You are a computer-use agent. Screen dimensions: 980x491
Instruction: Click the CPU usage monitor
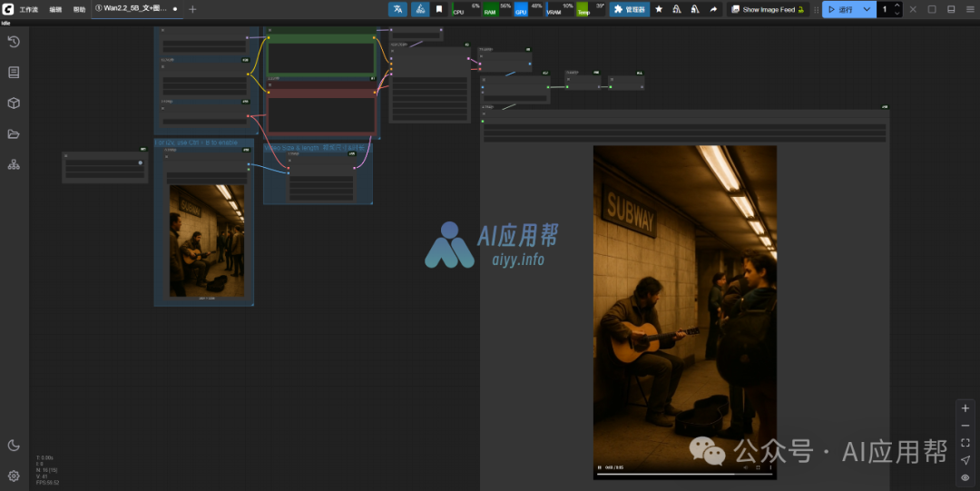pos(465,9)
